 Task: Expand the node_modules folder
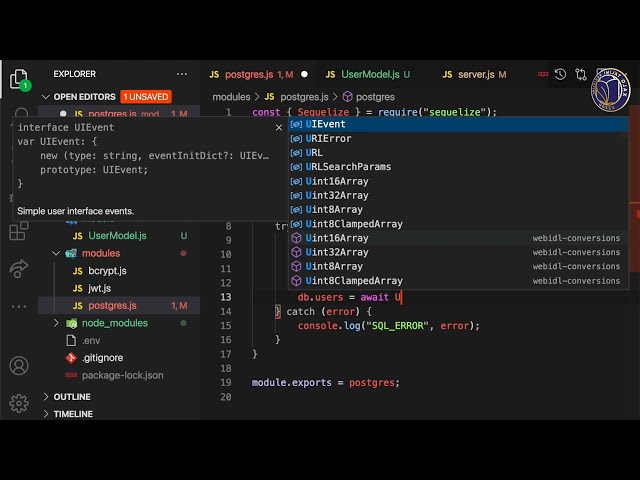tap(56, 323)
